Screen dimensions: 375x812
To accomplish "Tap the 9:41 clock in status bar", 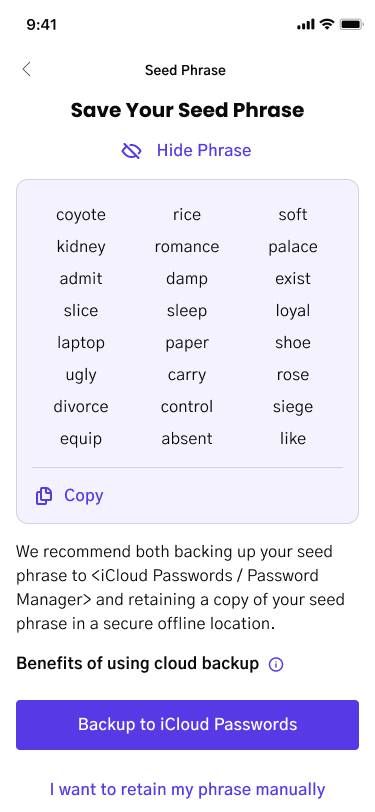I will tap(42, 24).
